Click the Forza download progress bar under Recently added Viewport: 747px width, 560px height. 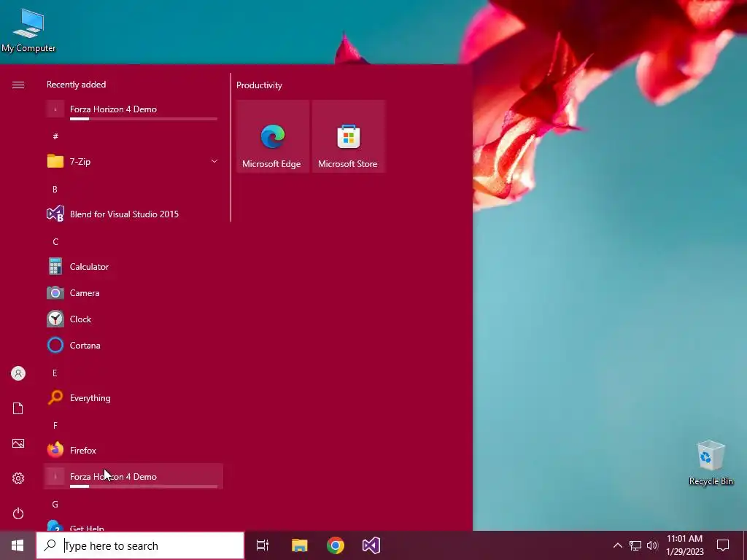(144, 119)
